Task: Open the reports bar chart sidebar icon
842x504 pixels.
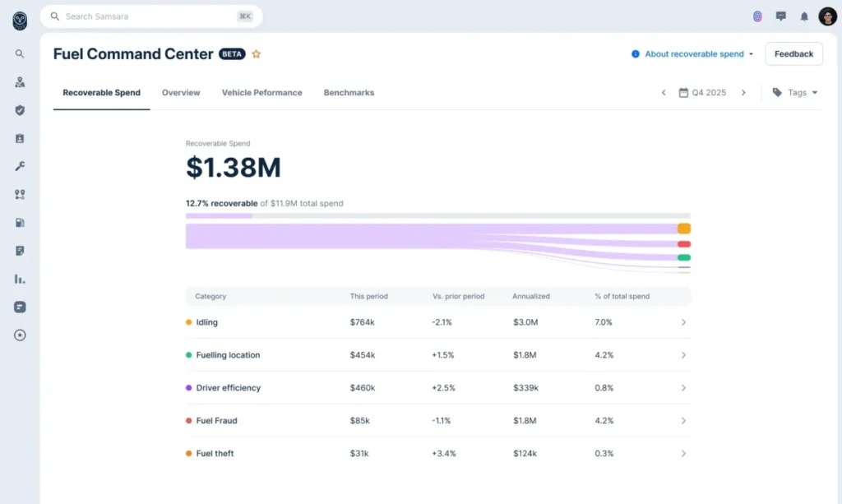Action: 20,279
